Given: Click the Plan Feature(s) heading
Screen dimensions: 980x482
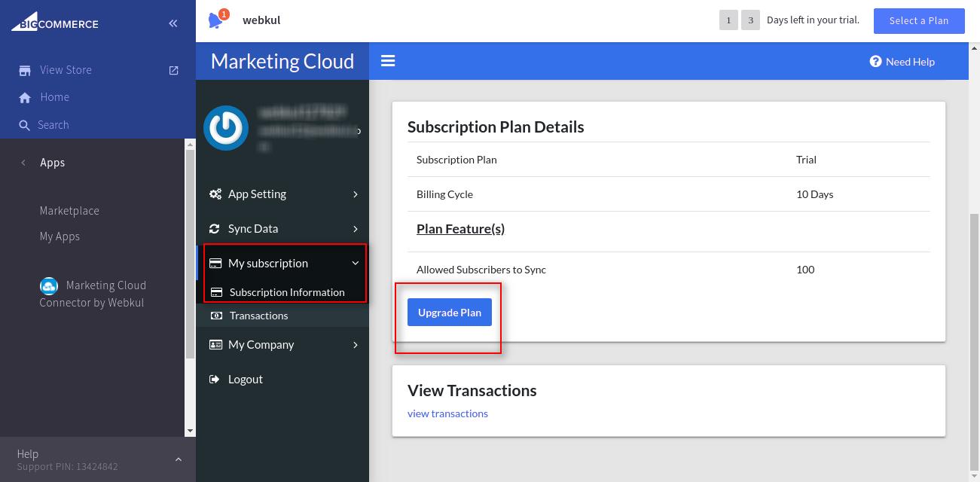Looking at the screenshot, I should [460, 229].
